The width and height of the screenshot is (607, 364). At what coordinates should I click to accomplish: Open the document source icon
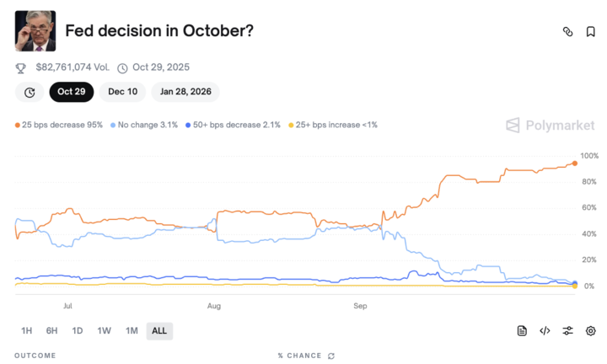click(x=522, y=331)
